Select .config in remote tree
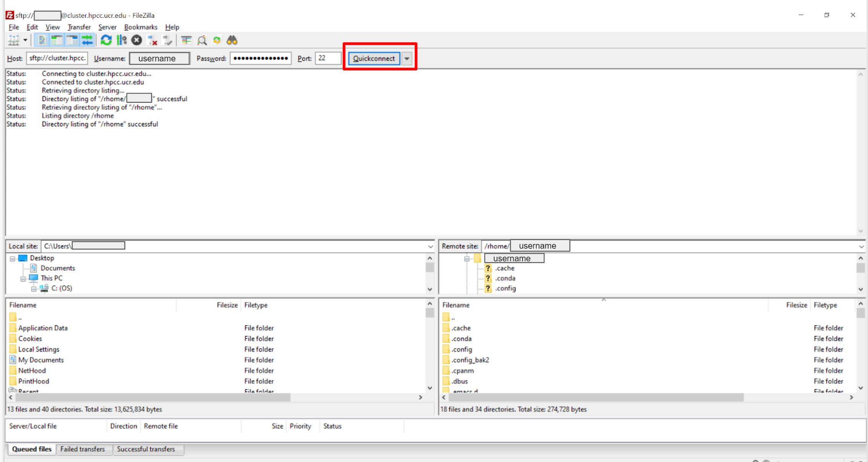Image resolution: width=868 pixels, height=462 pixels. [505, 288]
